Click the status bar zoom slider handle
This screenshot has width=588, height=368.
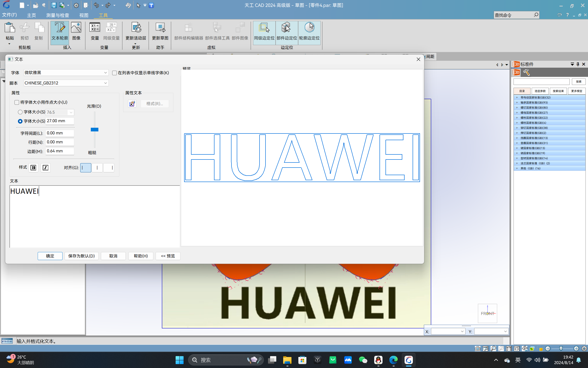pyautogui.click(x=561, y=348)
